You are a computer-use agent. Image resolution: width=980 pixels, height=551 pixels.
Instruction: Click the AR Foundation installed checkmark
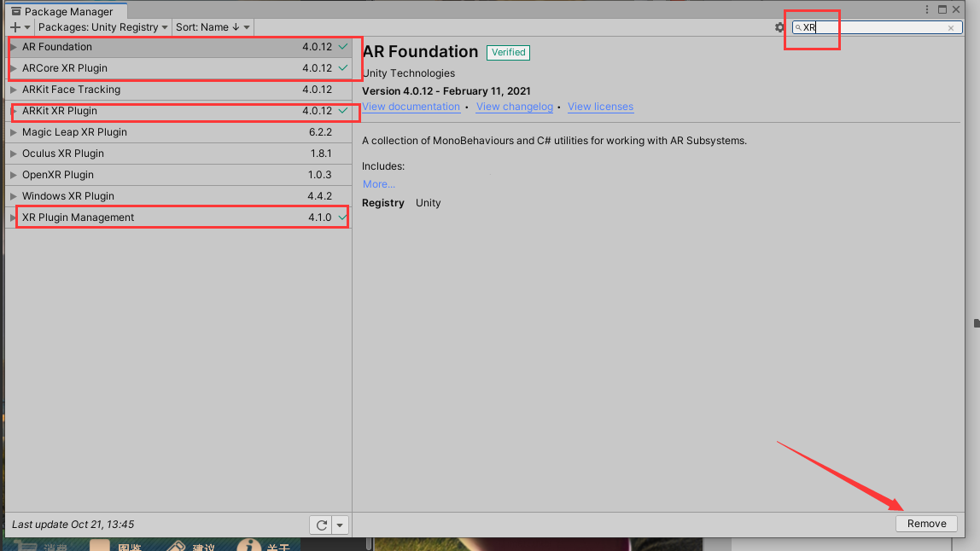(343, 46)
